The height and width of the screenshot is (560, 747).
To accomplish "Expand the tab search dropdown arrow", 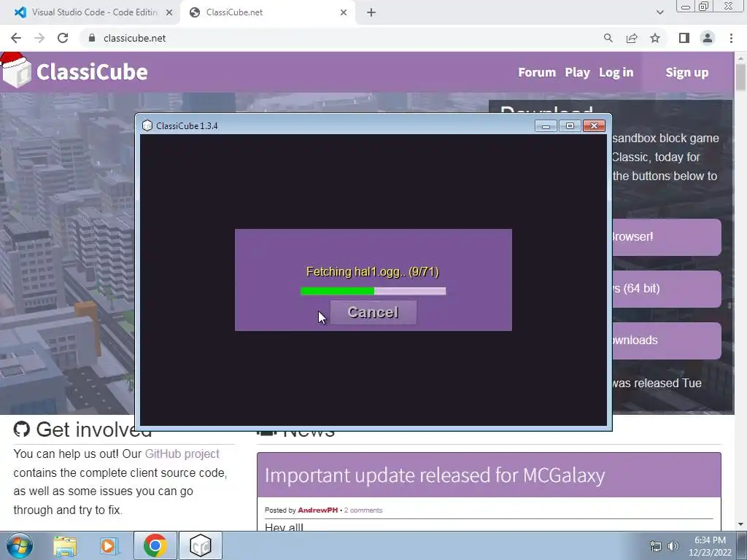I will [x=659, y=12].
